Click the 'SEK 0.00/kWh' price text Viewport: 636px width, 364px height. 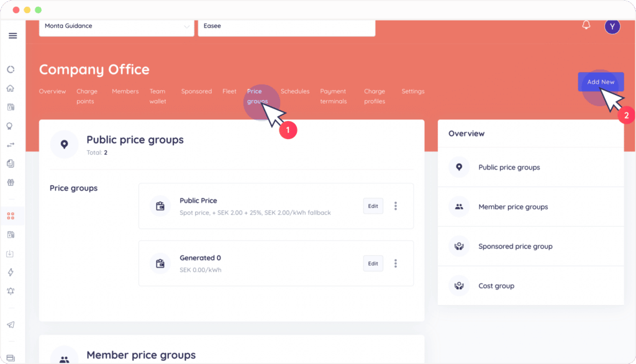[x=201, y=270]
